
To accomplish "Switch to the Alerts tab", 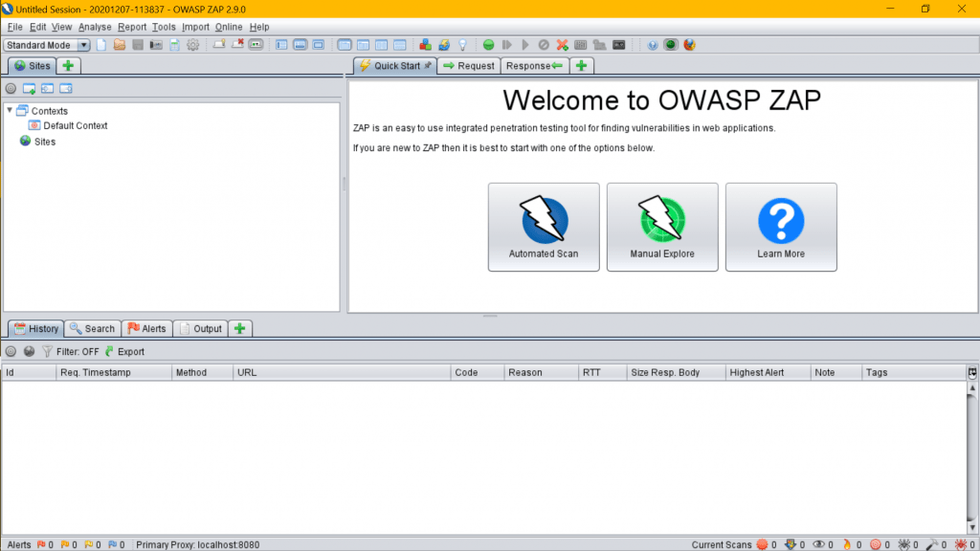I will pos(146,328).
